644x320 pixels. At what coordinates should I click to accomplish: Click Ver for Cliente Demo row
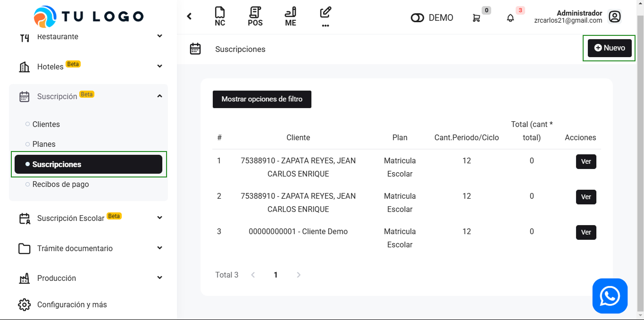tap(586, 232)
